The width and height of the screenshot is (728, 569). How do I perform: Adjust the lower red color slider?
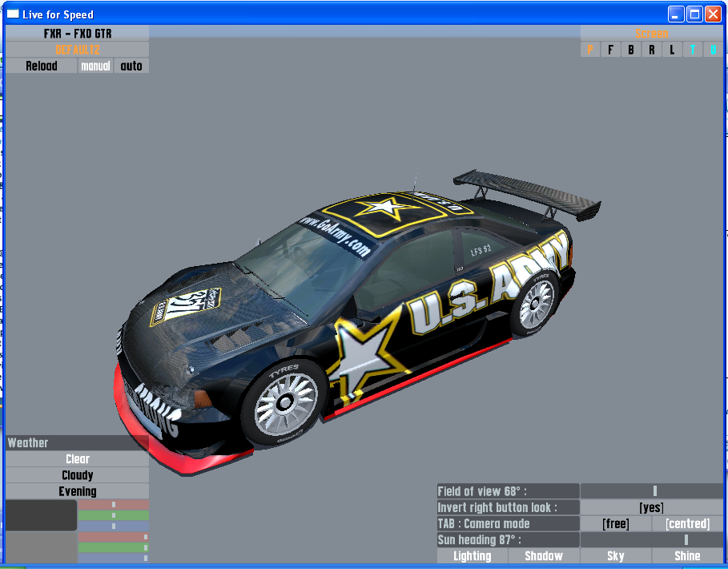(113, 537)
